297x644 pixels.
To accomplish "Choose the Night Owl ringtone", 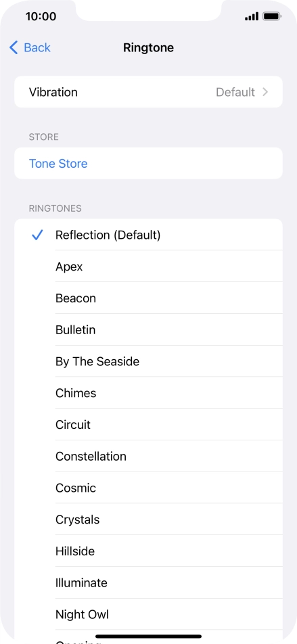I will click(148, 614).
